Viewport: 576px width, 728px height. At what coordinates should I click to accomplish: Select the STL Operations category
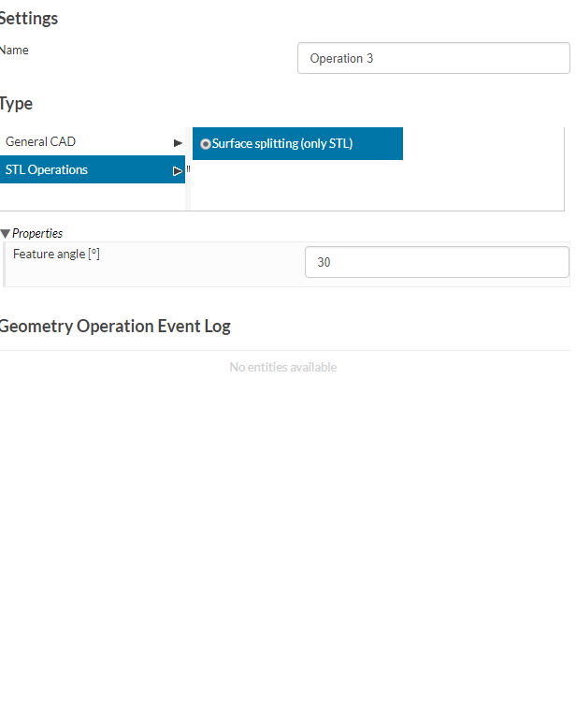click(47, 170)
